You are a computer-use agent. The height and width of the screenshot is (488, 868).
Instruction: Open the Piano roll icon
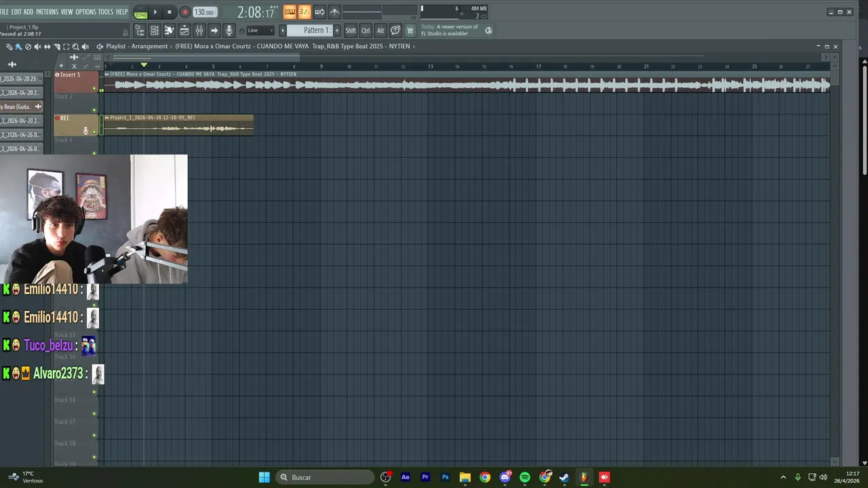point(170,30)
